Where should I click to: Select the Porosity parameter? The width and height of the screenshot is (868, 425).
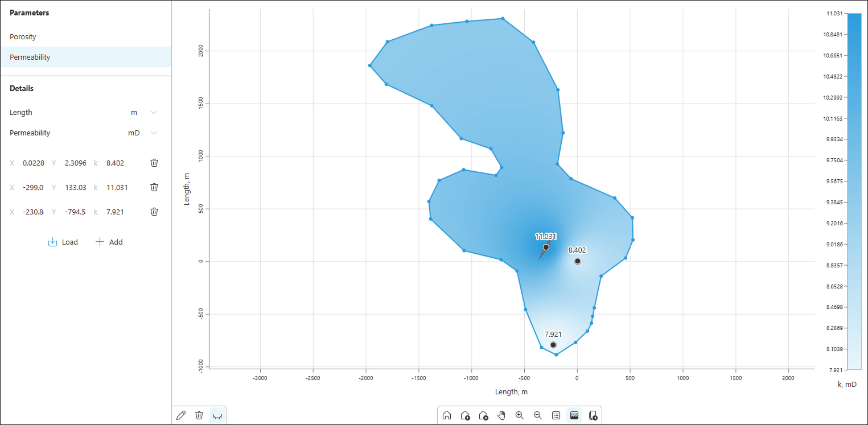23,37
